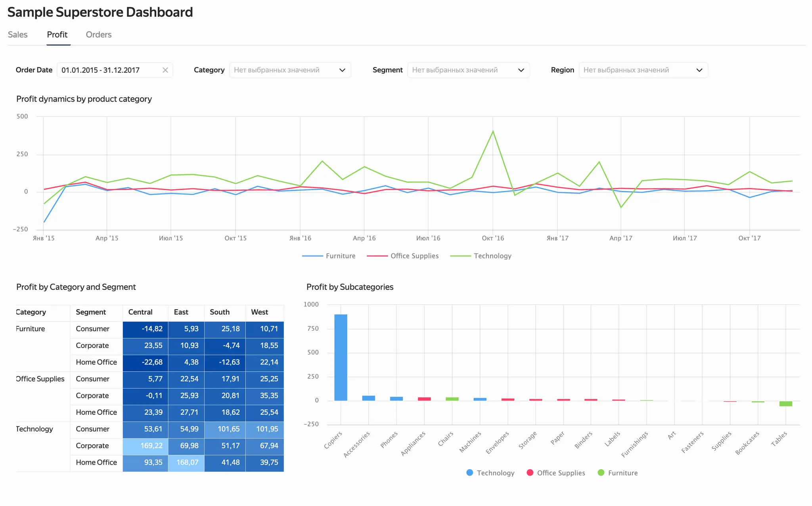Switch to the Sales tab
812x506 pixels.
pyautogui.click(x=18, y=34)
